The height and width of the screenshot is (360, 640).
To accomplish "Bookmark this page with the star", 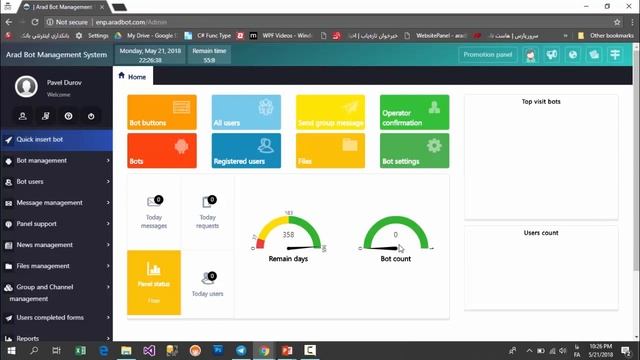I will click(x=617, y=22).
